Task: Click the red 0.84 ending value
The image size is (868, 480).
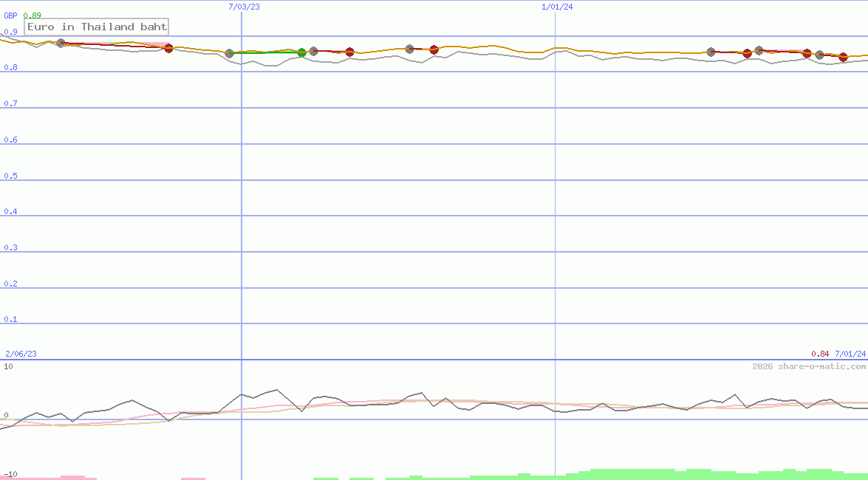Action: point(820,354)
